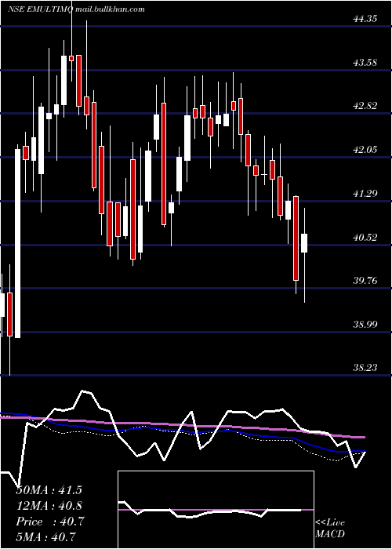Click the 38.99 price axis label
This screenshot has height=549, width=392.
coord(365,324)
